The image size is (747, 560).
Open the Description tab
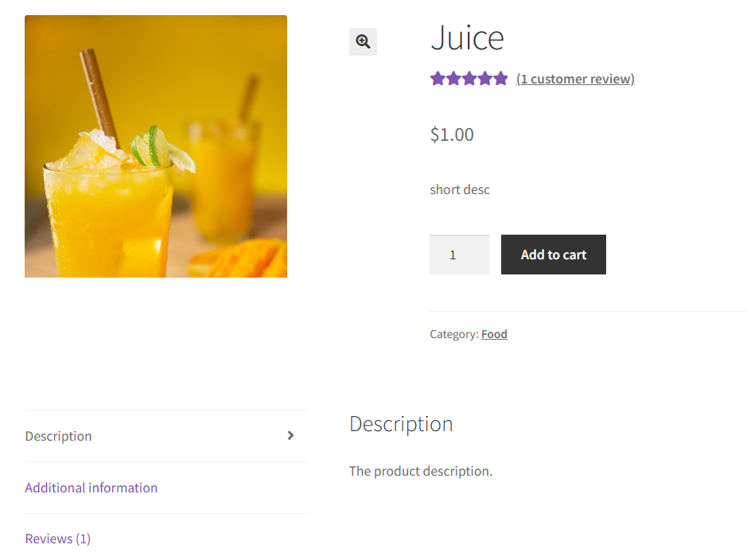click(x=58, y=436)
